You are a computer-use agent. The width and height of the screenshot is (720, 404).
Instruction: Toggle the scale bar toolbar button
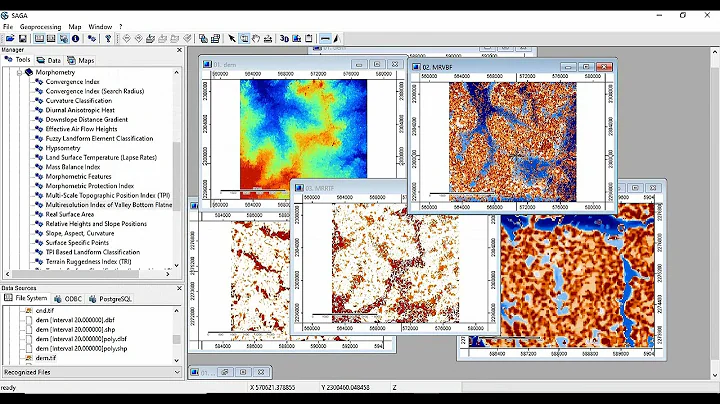click(x=325, y=39)
